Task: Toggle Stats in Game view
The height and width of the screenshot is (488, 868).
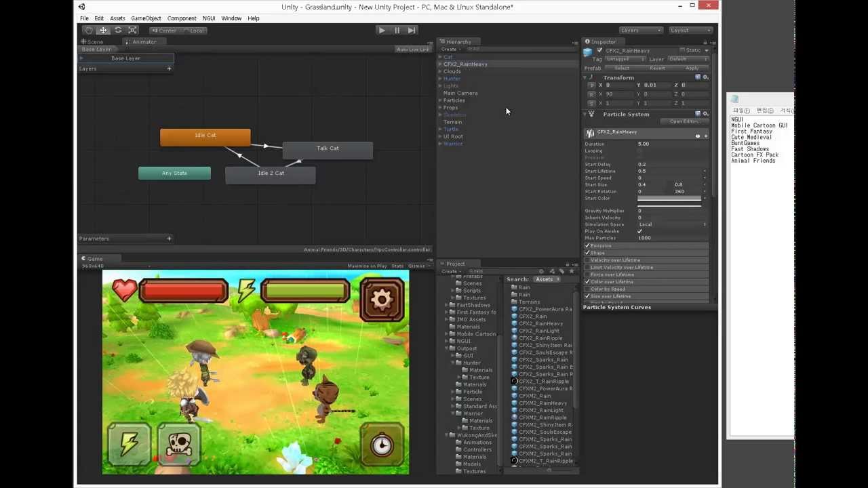Action: click(x=397, y=266)
